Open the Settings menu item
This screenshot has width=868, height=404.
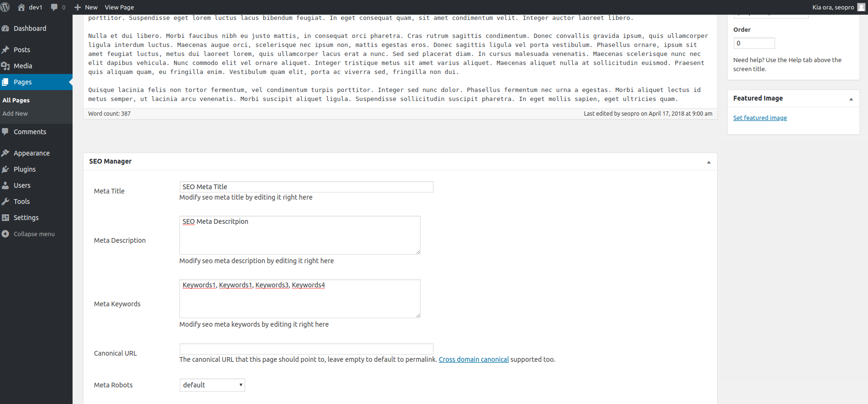tap(26, 218)
